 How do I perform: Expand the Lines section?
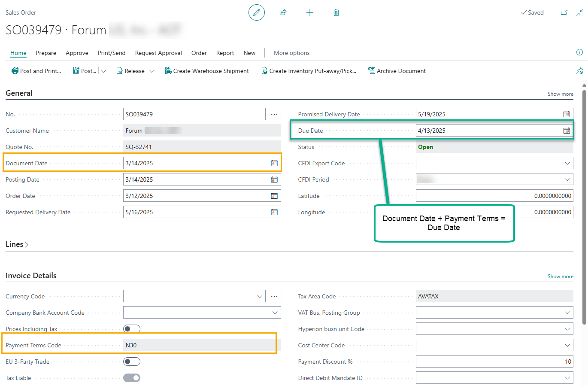tap(17, 244)
